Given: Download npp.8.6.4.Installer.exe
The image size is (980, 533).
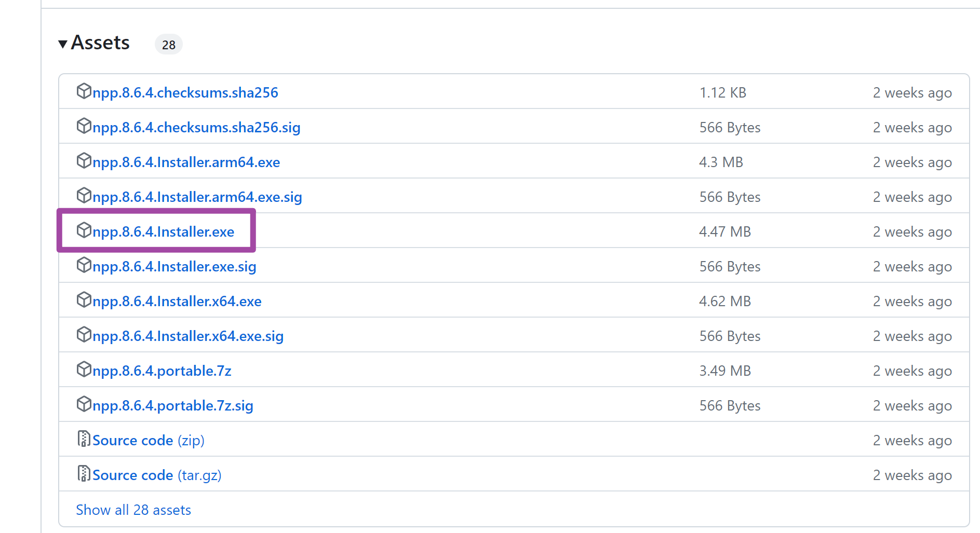Looking at the screenshot, I should [x=163, y=232].
